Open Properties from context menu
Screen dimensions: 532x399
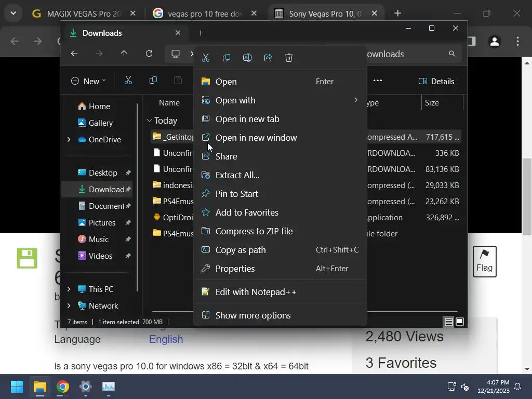coord(280,269)
